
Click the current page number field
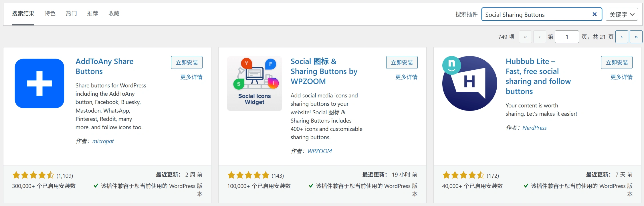click(x=566, y=37)
